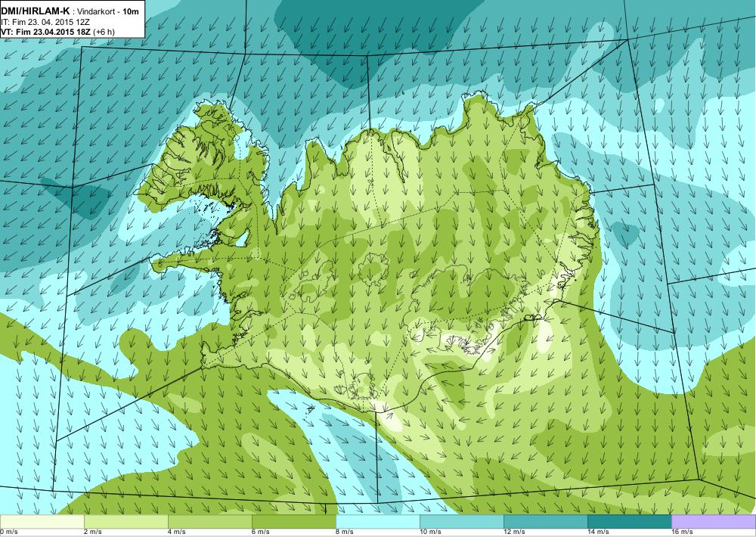Click the purple 16 m/s legend swatch
Image resolution: width=756 pixels, height=537 pixels.
click(x=714, y=522)
